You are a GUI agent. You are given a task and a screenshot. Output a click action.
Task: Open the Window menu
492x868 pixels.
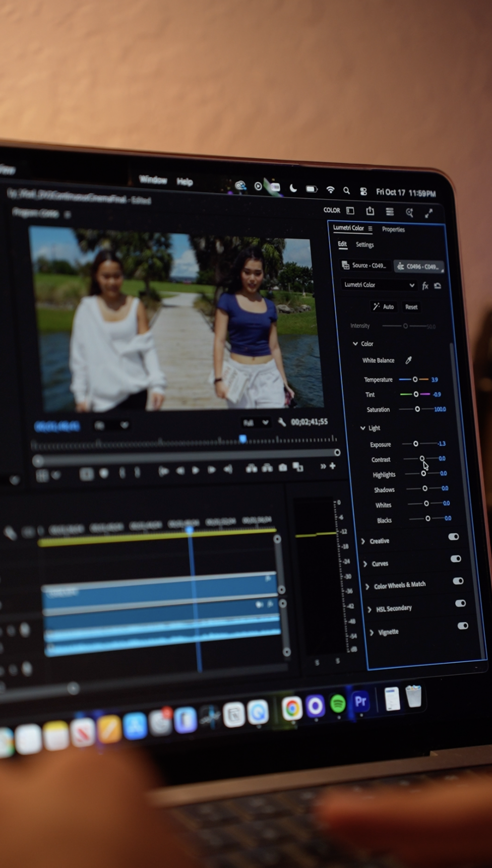pos(153,180)
